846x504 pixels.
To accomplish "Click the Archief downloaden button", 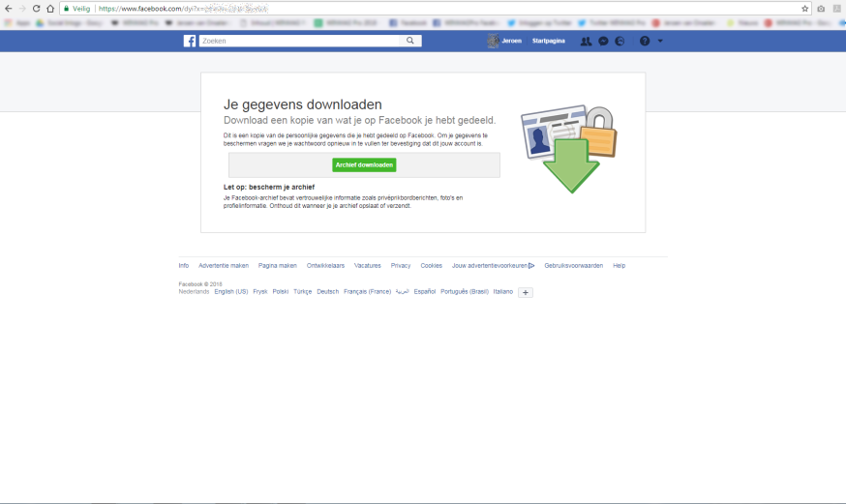I will pyautogui.click(x=364, y=165).
